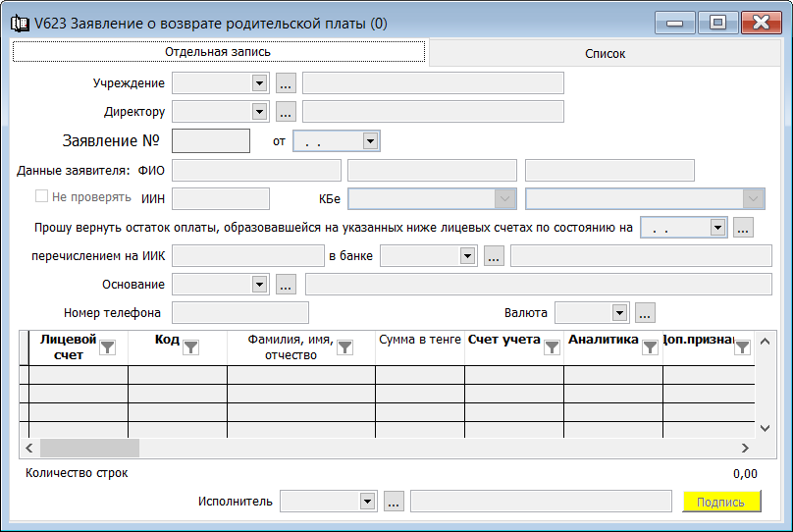
Task: Open the в банке dropdown
Action: pyautogui.click(x=467, y=256)
